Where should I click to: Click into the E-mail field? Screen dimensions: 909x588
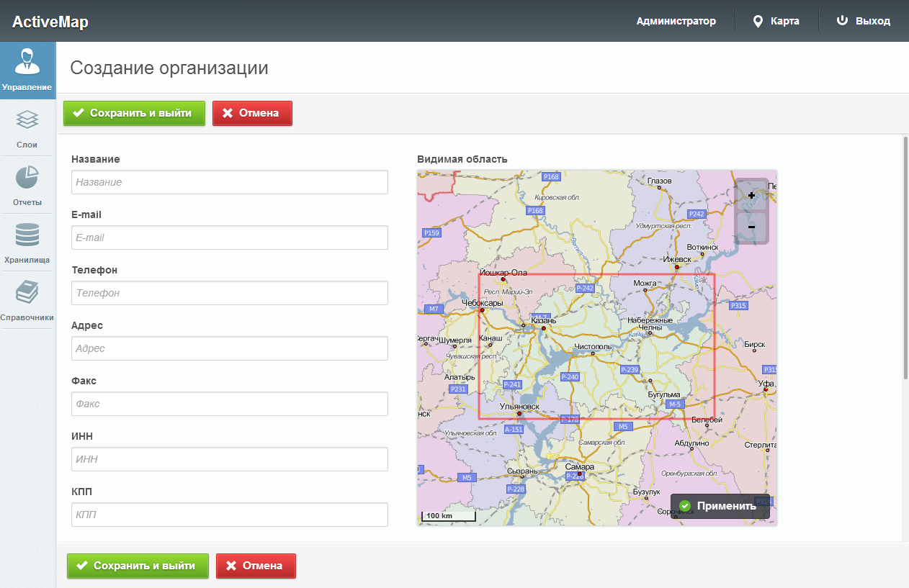pyautogui.click(x=230, y=238)
